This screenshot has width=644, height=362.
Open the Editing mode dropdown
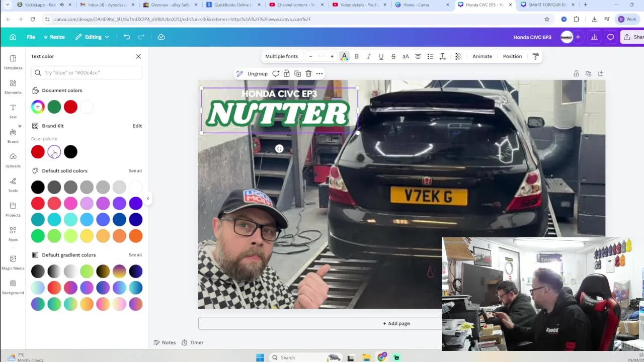[x=93, y=37]
